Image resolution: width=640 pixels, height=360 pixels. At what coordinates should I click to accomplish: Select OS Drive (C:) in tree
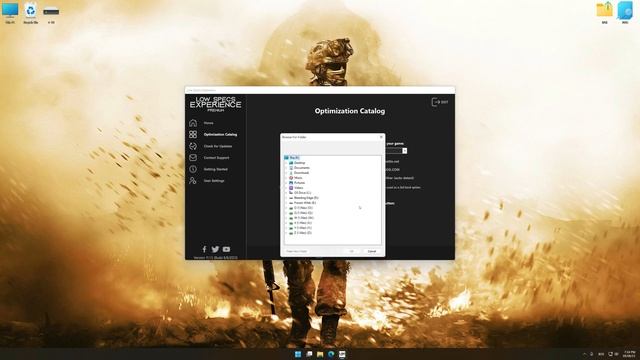pyautogui.click(x=300, y=193)
